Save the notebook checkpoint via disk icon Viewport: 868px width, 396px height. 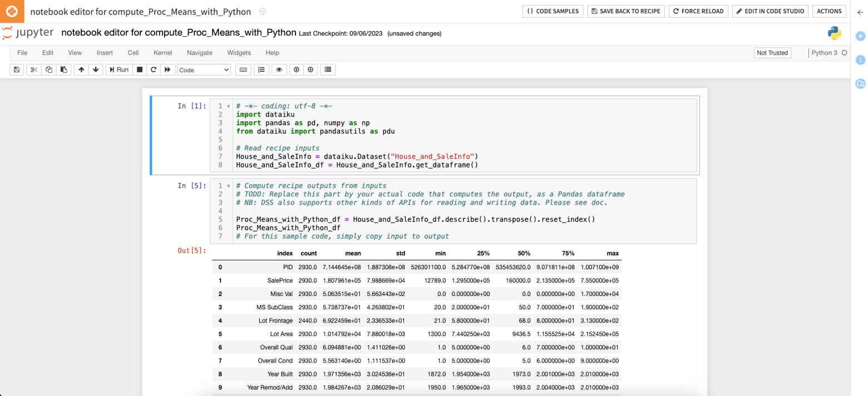click(16, 70)
